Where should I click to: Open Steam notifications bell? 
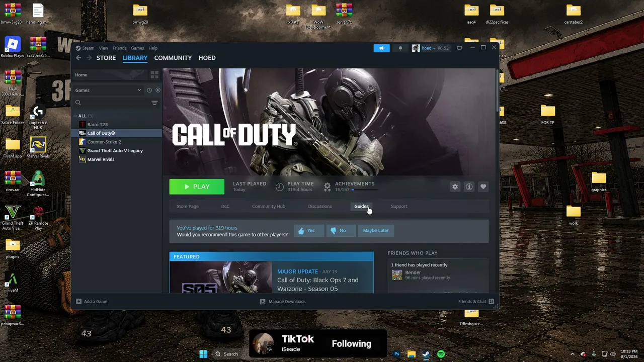[x=400, y=48]
